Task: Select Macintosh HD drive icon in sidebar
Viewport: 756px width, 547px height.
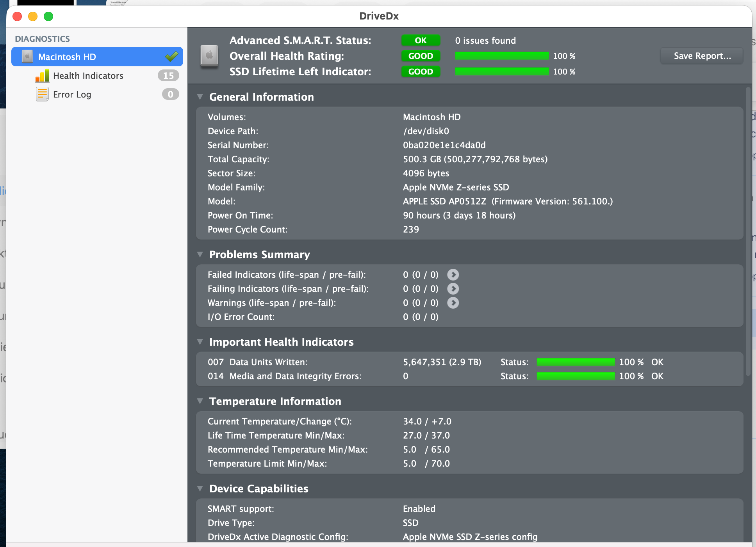Action: 27,57
